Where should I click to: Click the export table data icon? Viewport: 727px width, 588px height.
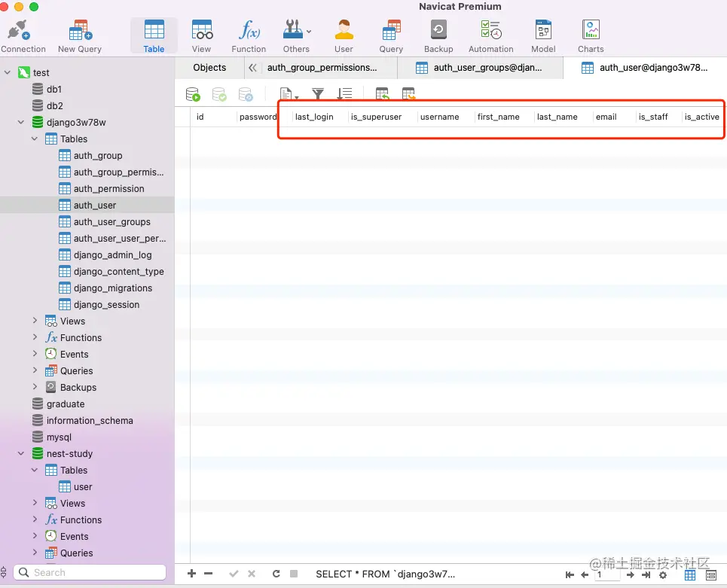[x=408, y=94]
